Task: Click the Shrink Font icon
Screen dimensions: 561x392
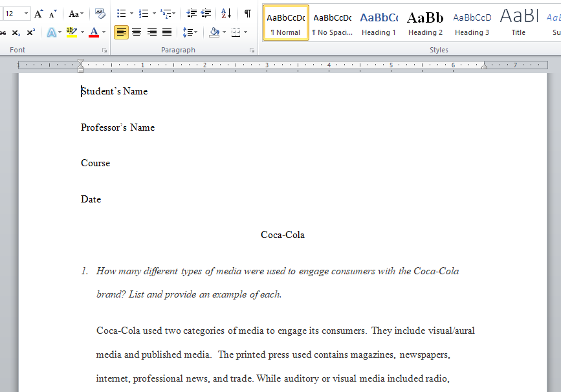Action: point(53,14)
